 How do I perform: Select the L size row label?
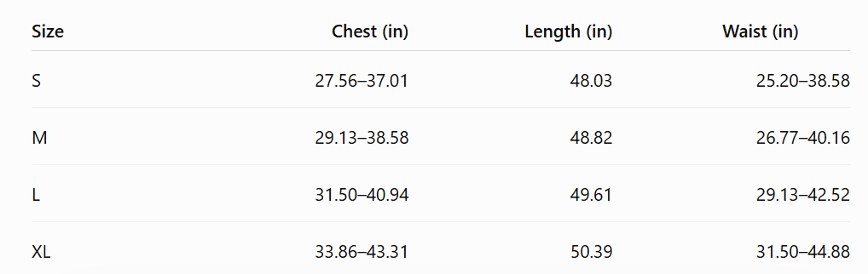click(x=36, y=195)
